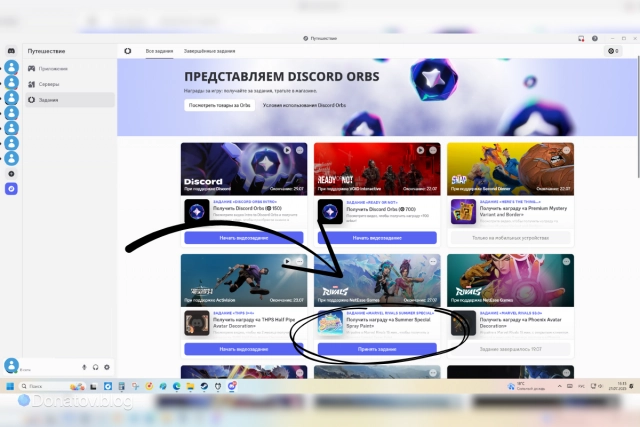Mute microphone in user panel
This screenshot has height=427, width=640.
pos(84,367)
